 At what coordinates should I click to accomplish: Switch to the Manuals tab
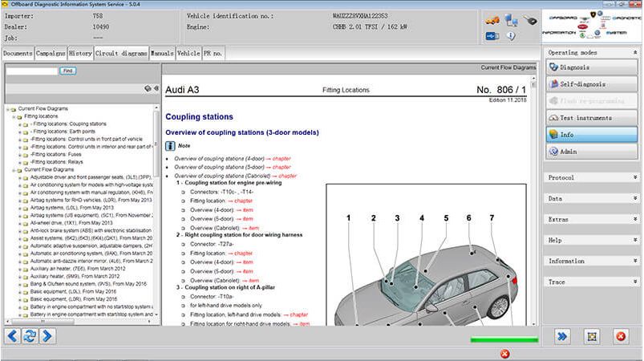(162, 54)
